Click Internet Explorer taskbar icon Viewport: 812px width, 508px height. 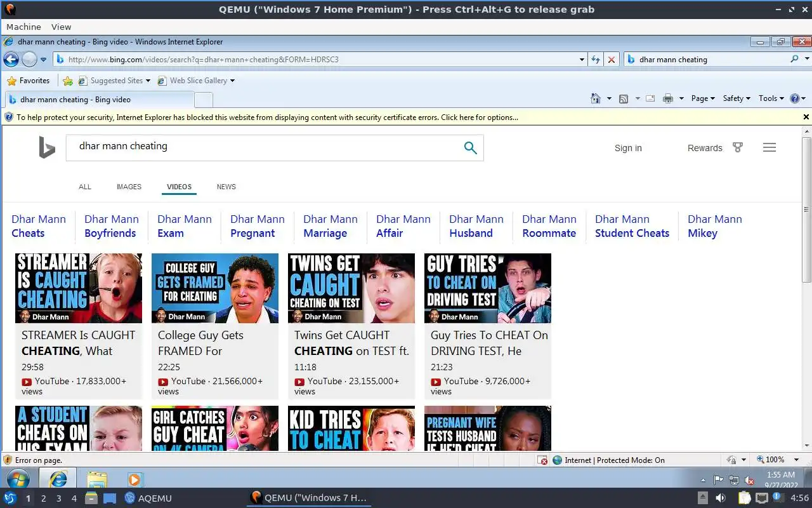[x=58, y=479]
